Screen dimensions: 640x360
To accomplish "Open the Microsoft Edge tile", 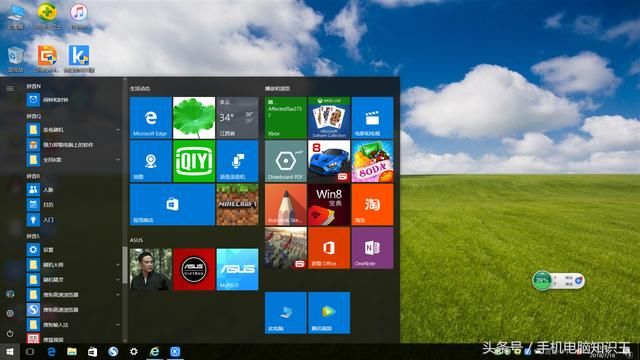I will click(151, 118).
